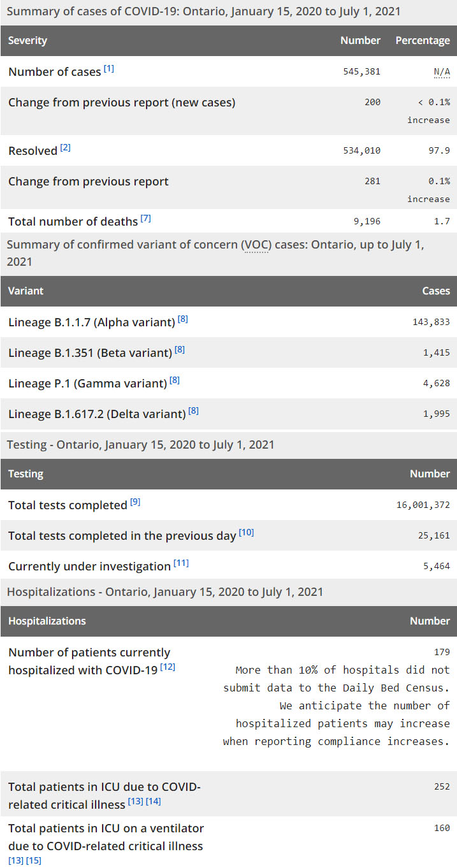The width and height of the screenshot is (457, 868).
Task: Click the underlined VOC abbreviation
Action: click(255, 245)
